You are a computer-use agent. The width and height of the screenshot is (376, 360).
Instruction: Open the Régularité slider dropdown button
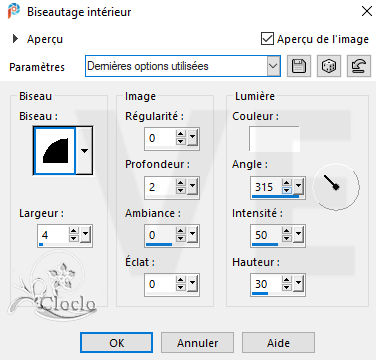point(192,138)
